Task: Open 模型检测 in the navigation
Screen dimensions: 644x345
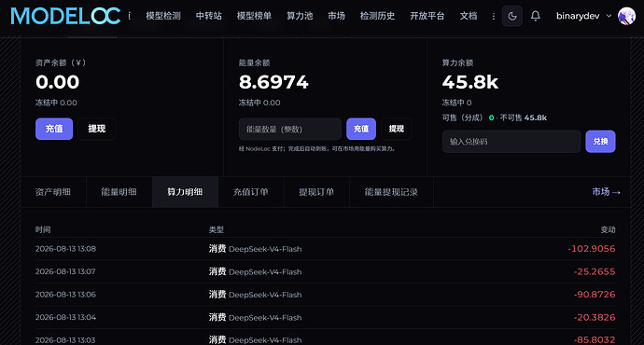Action: click(163, 16)
